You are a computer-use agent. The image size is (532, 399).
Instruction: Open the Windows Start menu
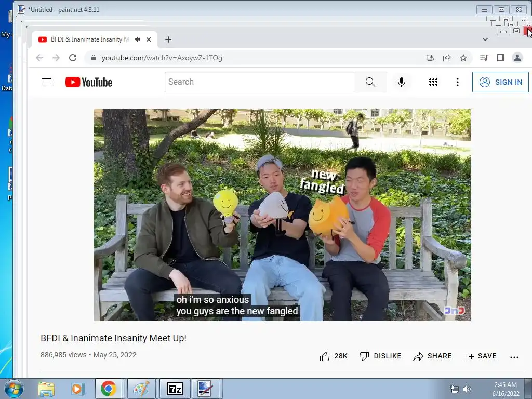(14, 389)
